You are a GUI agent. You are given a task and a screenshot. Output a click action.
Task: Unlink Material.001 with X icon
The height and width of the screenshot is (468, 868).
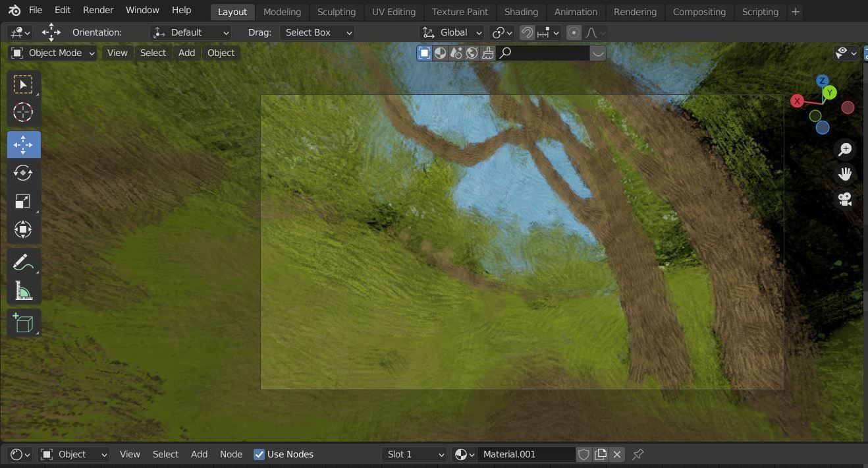point(617,454)
